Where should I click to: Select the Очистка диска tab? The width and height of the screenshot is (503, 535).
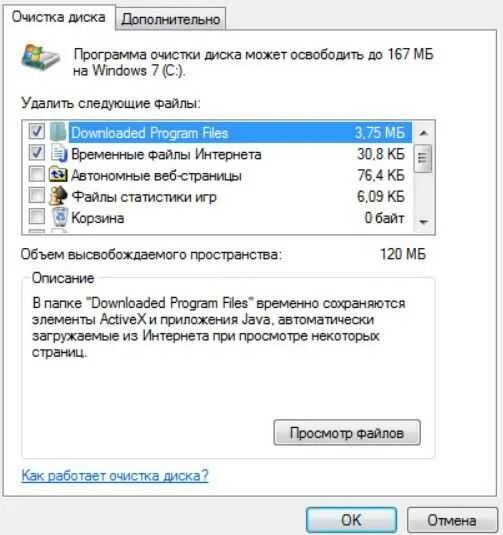click(x=58, y=17)
